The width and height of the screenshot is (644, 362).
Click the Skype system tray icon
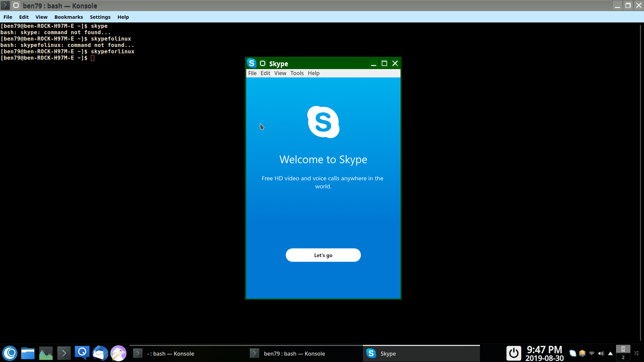573,353
